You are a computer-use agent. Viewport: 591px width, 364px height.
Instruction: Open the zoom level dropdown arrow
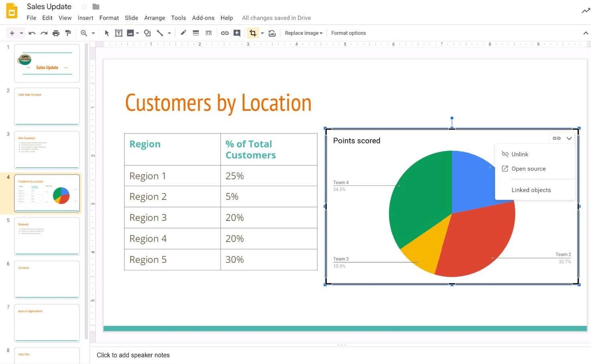[93, 33]
